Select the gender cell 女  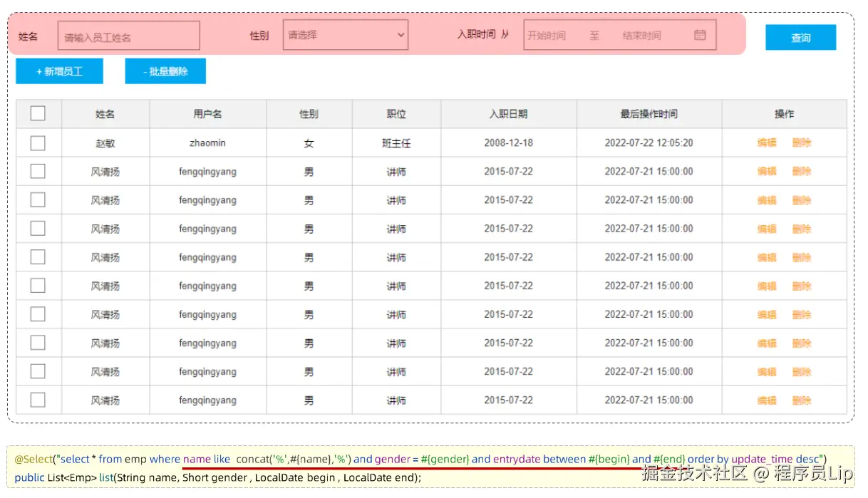(x=309, y=143)
